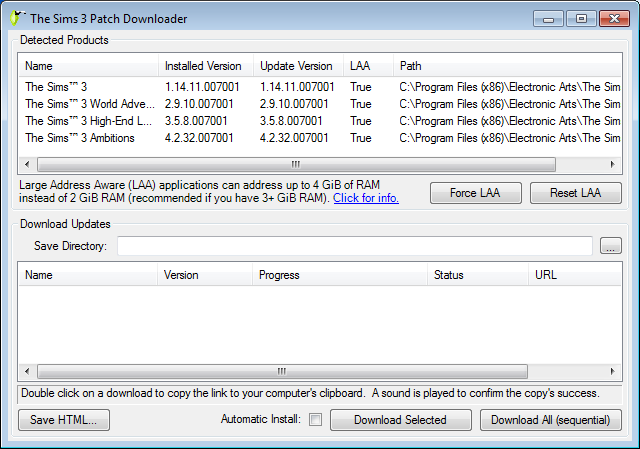Minimize the Patch Downloader window
Viewport: 640px width, 449px height.
(548, 19)
